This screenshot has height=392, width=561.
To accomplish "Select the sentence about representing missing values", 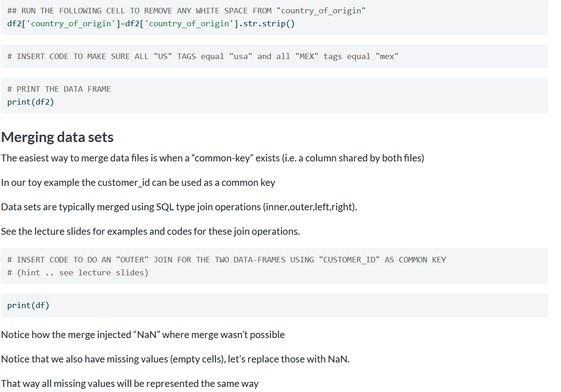I will [129, 383].
